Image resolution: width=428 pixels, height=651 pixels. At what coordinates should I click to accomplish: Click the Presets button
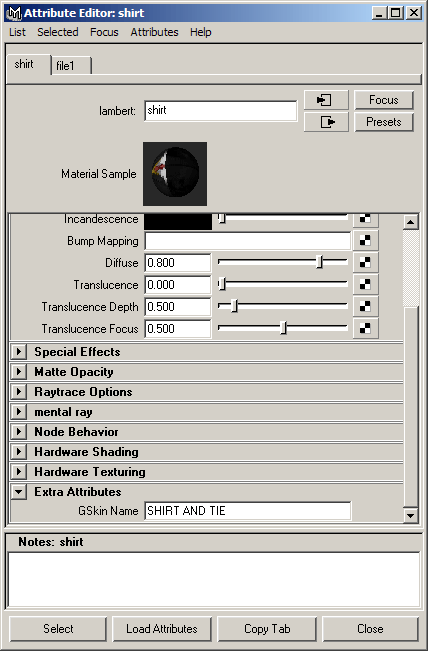[x=384, y=122]
